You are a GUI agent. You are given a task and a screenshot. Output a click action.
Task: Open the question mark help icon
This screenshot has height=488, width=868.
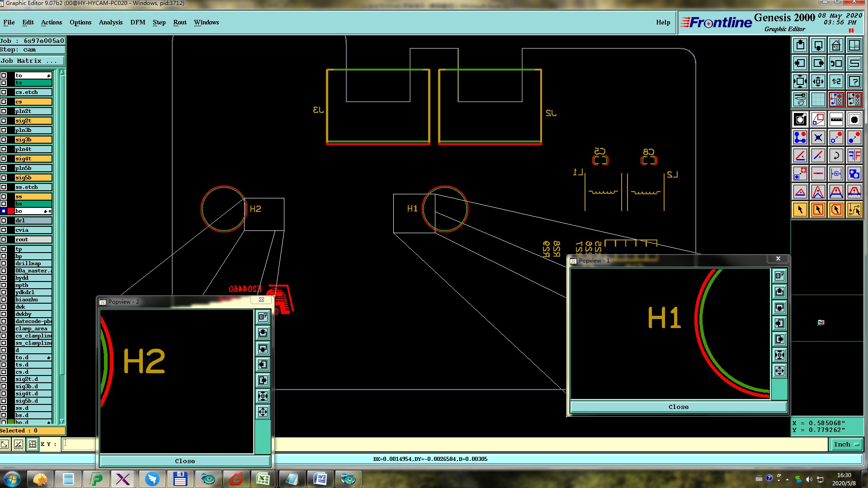(854, 82)
